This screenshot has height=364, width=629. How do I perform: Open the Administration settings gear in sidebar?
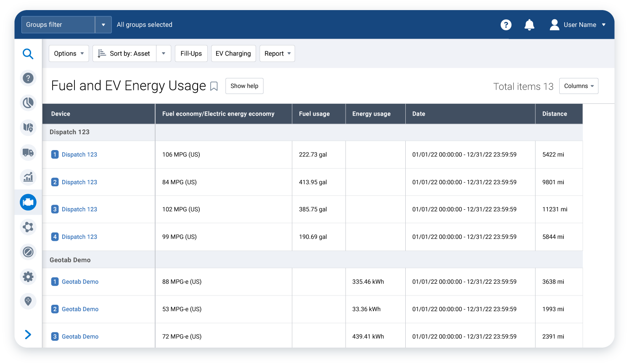[28, 277]
